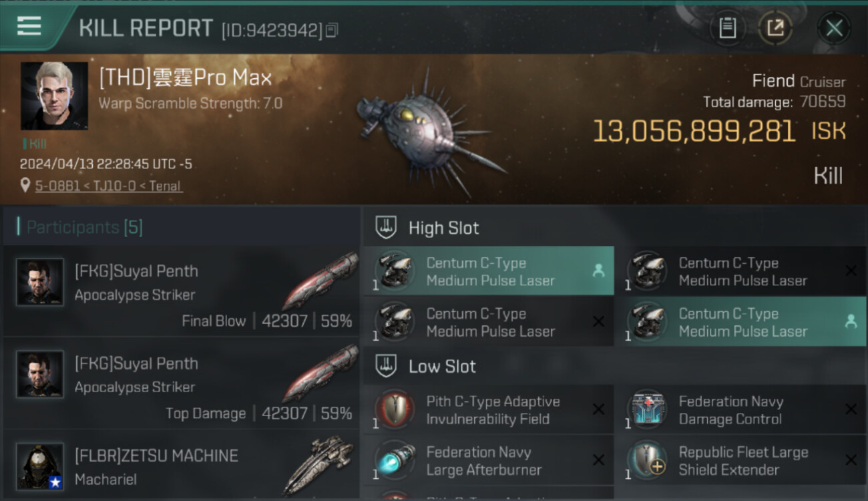Click the Participants [5] header
Viewport: 868px width, 501px height.
[84, 227]
